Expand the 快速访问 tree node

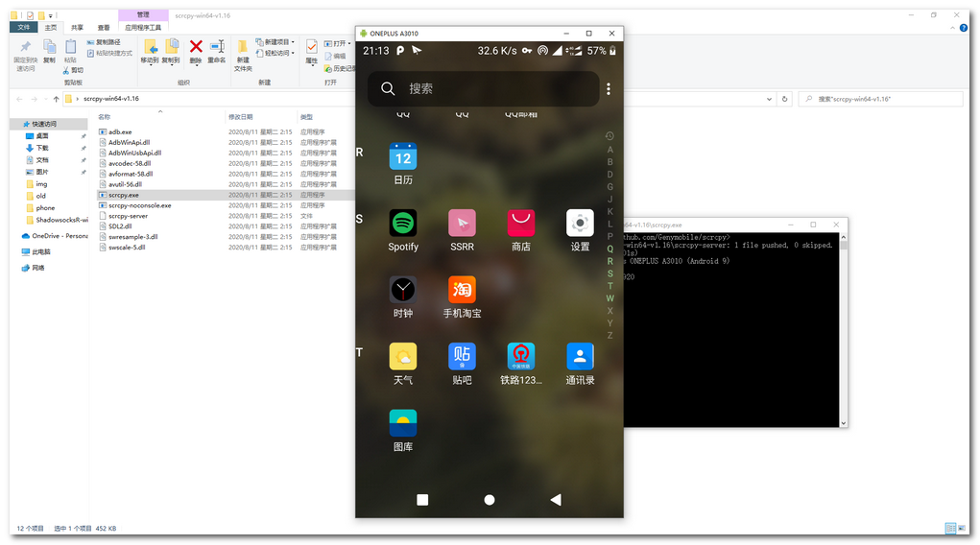coord(15,125)
